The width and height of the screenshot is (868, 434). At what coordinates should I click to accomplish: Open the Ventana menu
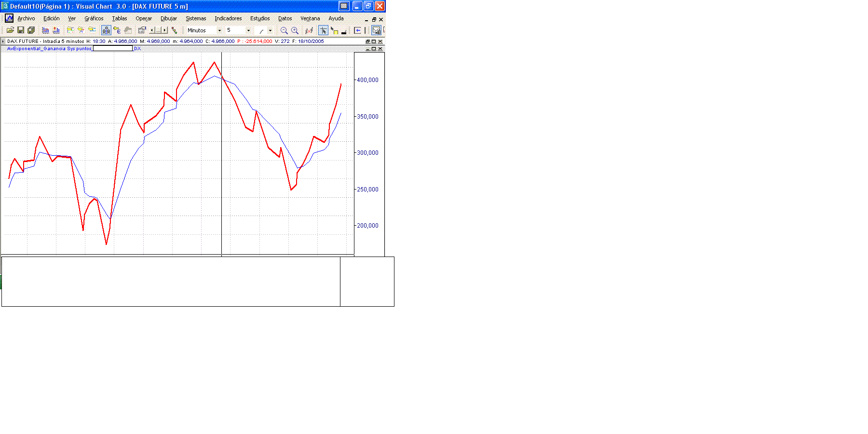coord(310,18)
